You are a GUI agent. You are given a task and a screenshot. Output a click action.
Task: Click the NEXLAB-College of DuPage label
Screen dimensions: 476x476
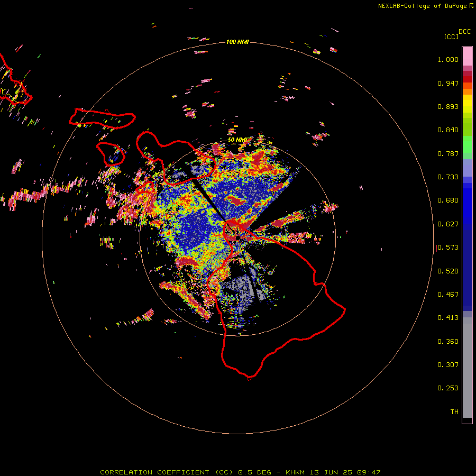pyautogui.click(x=423, y=6)
